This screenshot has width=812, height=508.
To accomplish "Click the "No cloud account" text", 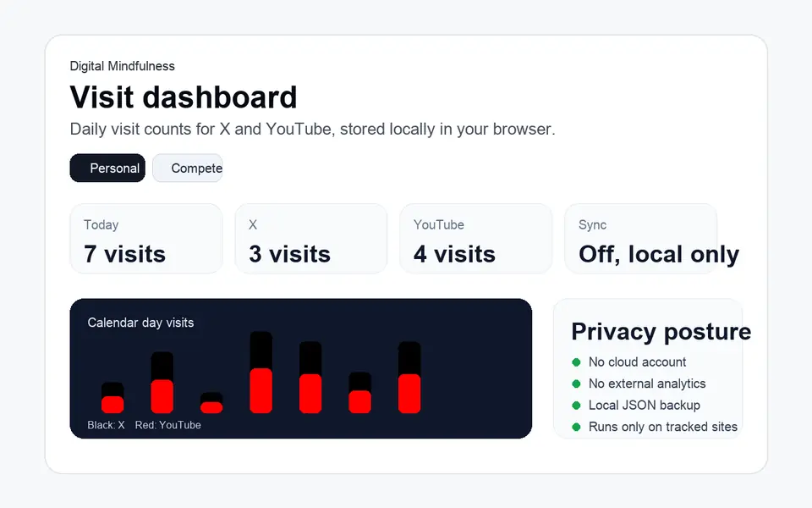I will point(637,362).
